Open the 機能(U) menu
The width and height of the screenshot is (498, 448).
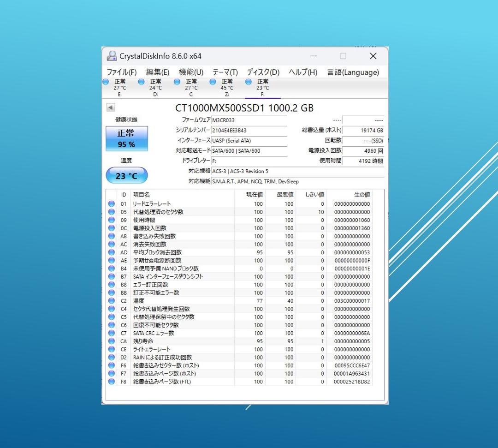click(x=191, y=72)
